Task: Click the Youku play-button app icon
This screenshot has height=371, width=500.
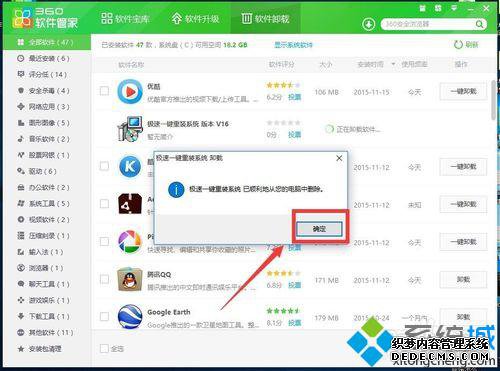Action: (x=130, y=91)
